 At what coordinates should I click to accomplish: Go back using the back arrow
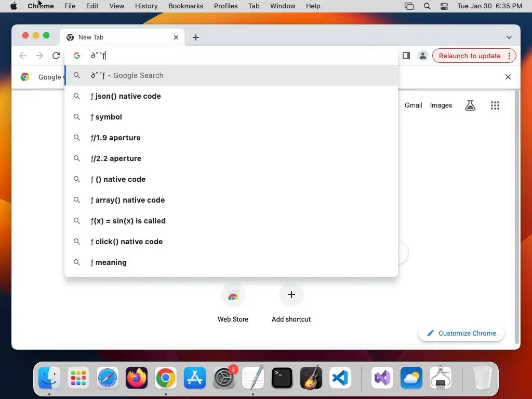[23, 55]
